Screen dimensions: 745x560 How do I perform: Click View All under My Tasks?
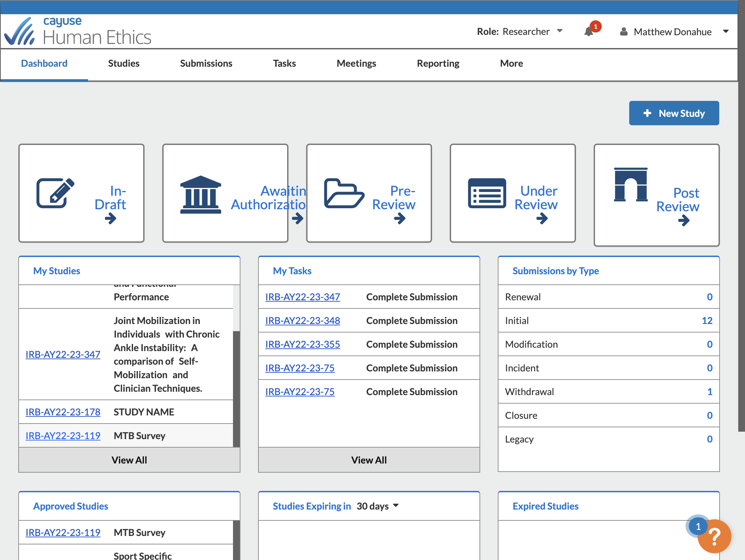click(x=369, y=460)
